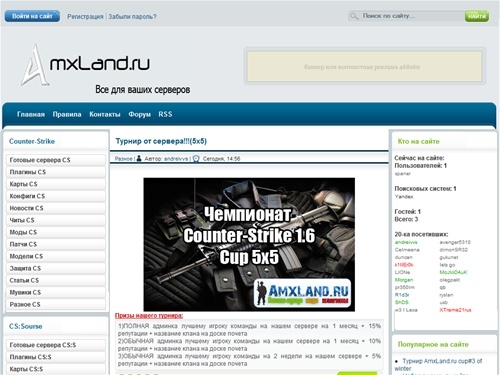This screenshot has height=375, width=500.
Task: Open 'Правила' navigation item
Action: pos(67,114)
